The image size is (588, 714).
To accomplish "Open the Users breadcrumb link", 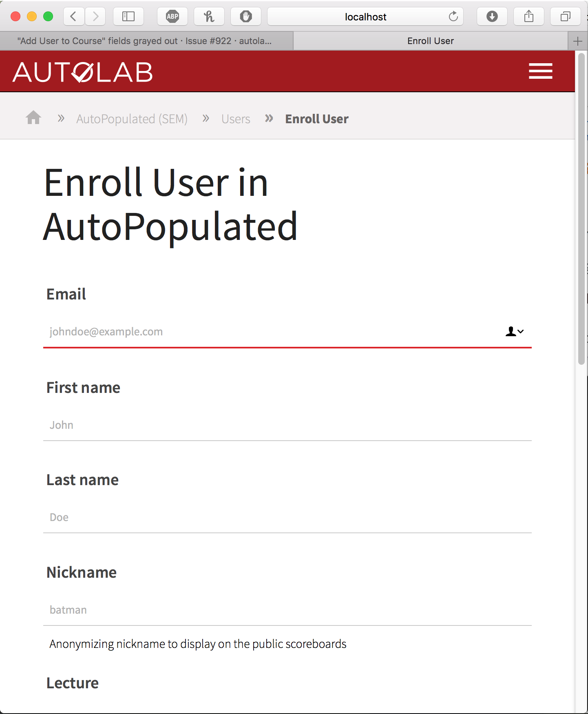I will [236, 119].
